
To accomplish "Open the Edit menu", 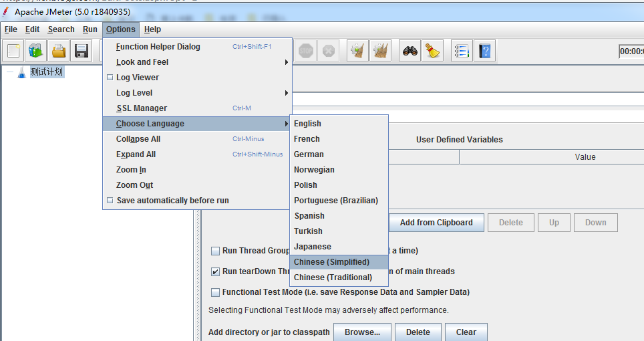I will pos(33,29).
